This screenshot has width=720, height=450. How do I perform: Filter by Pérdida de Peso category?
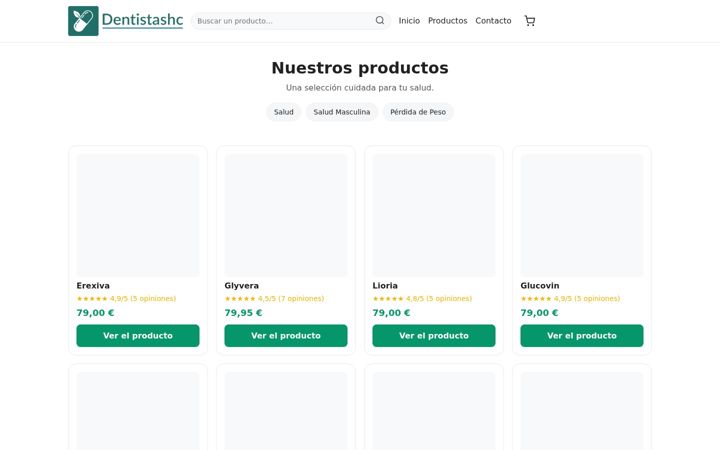[x=418, y=112]
